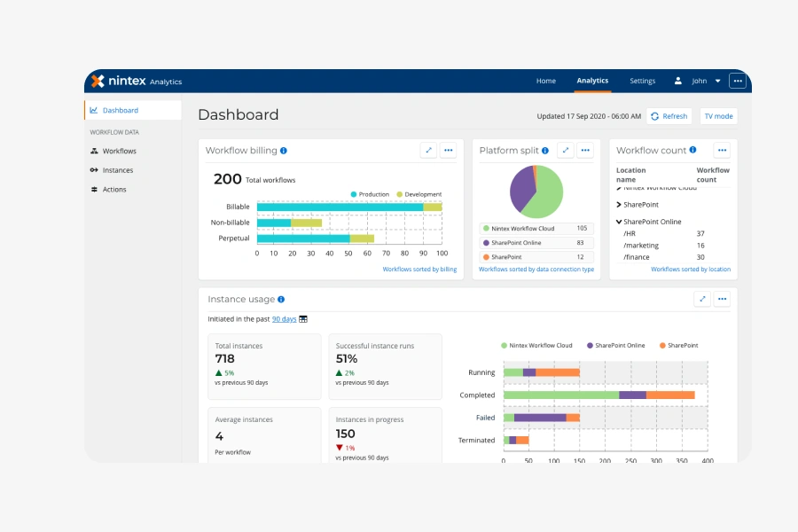The image size is (798, 532).
Task: Switch to the Analytics tab
Action: [x=592, y=81]
